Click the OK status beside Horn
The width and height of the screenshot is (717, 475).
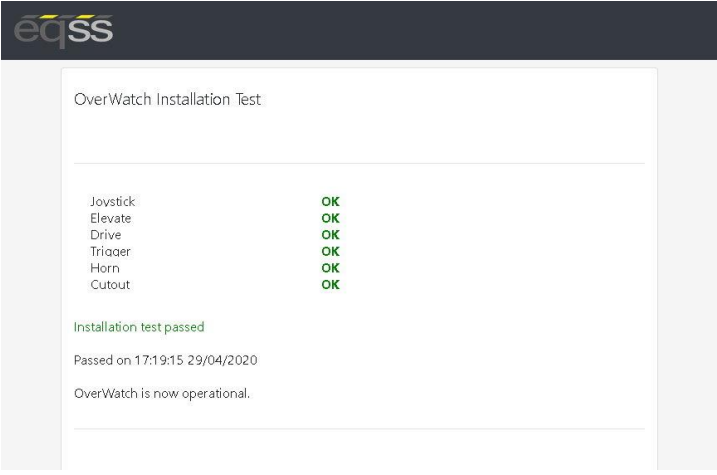(x=330, y=268)
